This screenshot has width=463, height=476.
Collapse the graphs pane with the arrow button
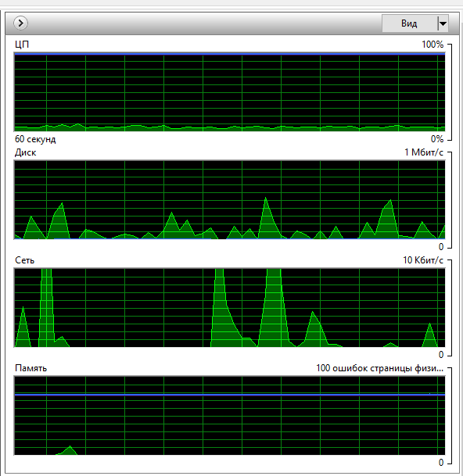pyautogui.click(x=20, y=23)
